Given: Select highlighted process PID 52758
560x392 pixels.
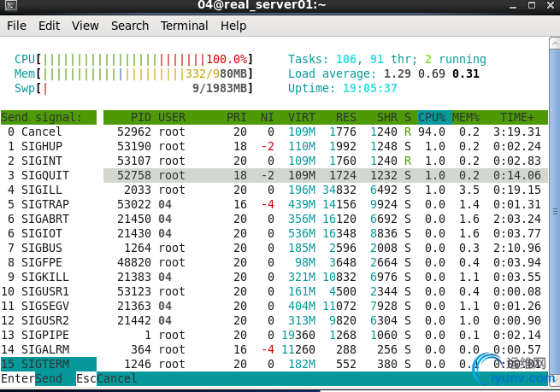Looking at the screenshot, I should click(x=326, y=175).
